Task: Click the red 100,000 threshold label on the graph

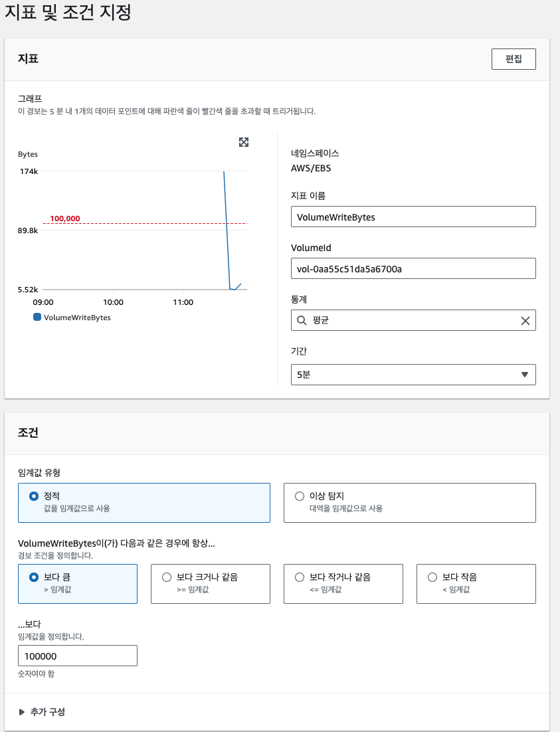Action: pos(65,219)
